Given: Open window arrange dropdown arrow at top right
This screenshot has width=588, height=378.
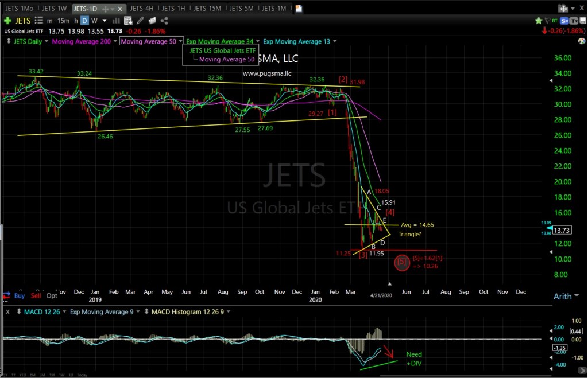Looking at the screenshot, I should [572, 8].
